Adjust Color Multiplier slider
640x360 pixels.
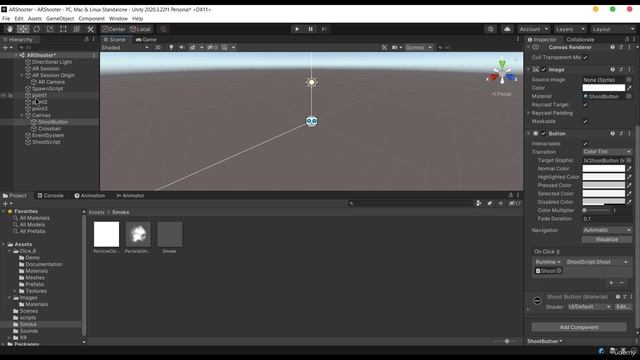(x=597, y=210)
